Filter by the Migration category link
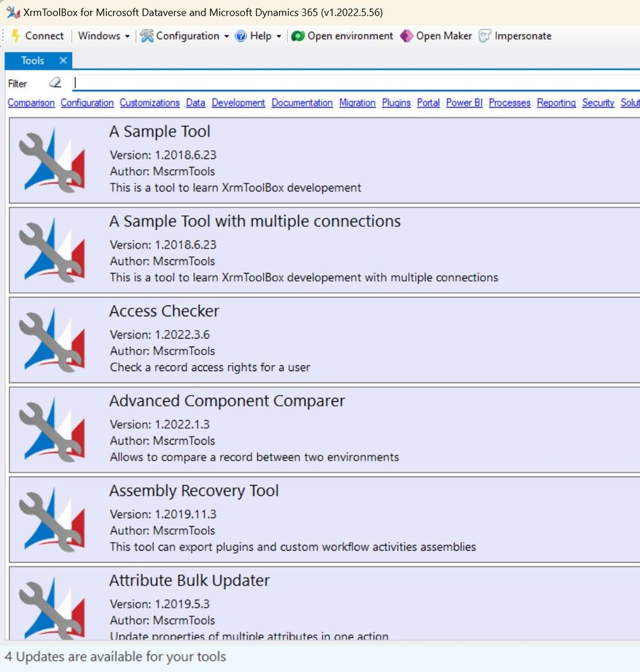This screenshot has height=672, width=640. [358, 103]
